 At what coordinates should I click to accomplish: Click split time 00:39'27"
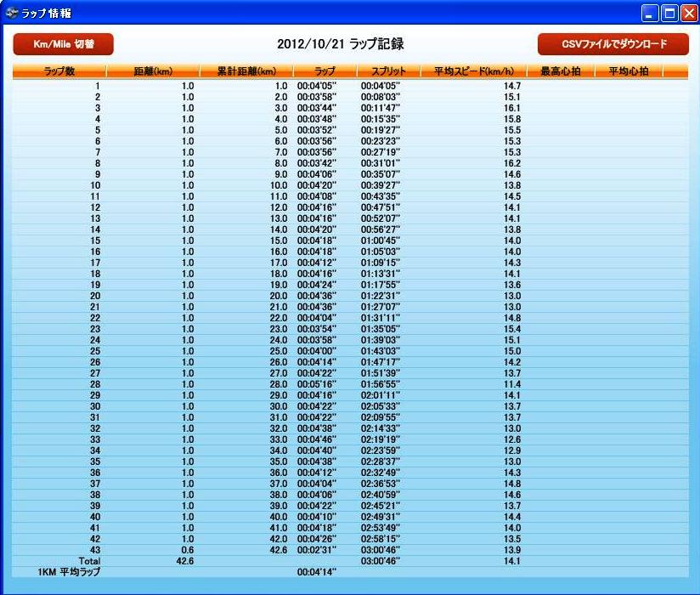pyautogui.click(x=381, y=185)
